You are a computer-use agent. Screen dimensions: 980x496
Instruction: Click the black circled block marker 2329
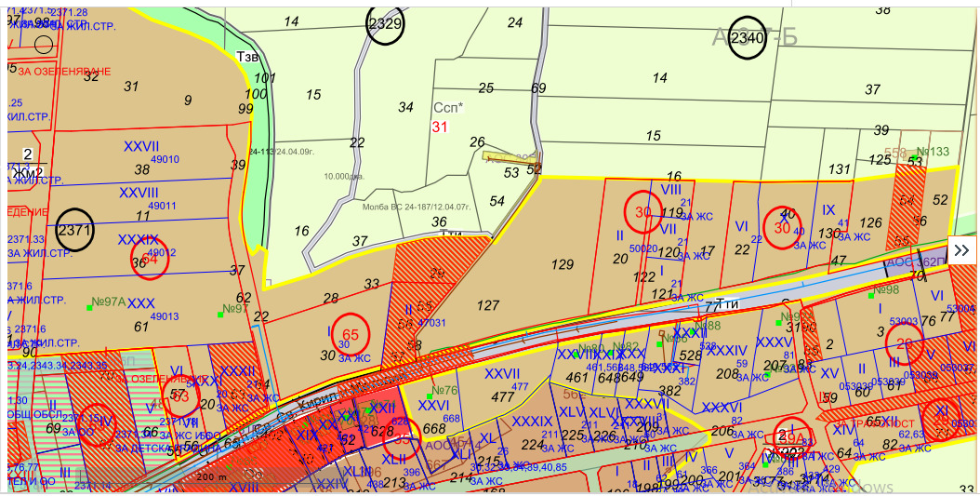point(385,25)
